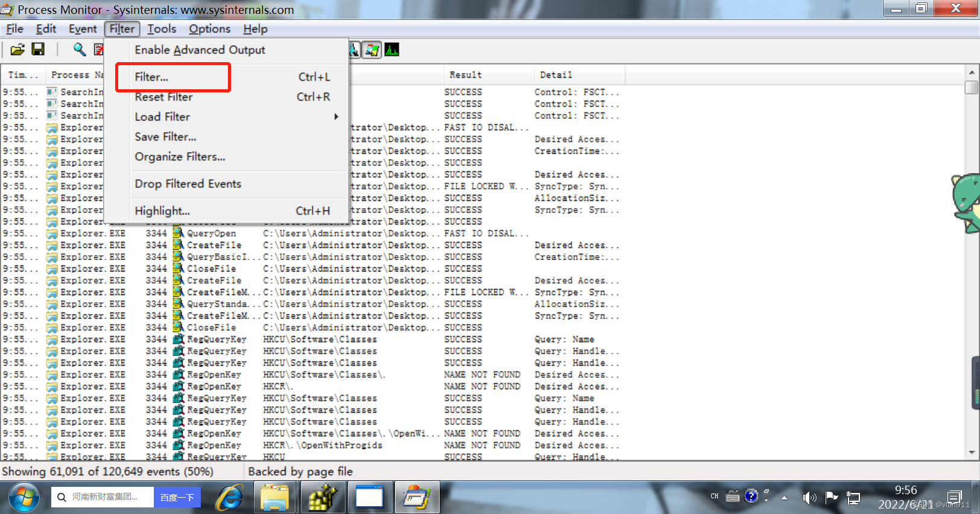Toggle the Show Process and Thread Activity icon
This screenshot has height=514, width=980.
coord(373,50)
